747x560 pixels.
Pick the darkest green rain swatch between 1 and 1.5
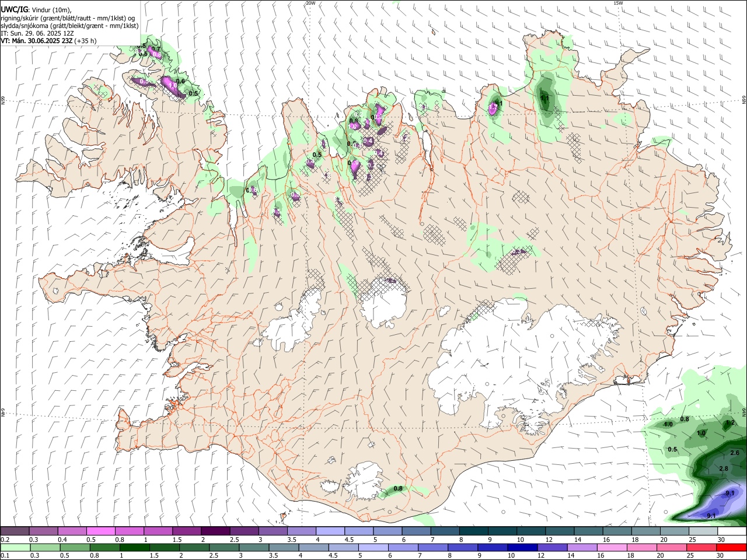[135, 547]
